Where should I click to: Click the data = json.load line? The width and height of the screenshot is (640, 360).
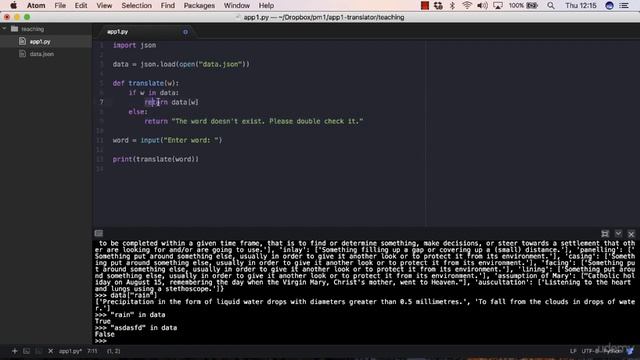181,64
